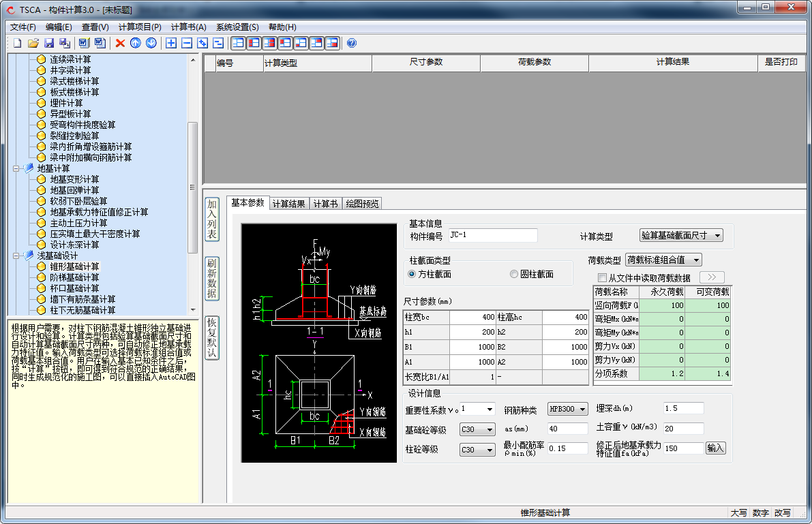Click the tree panel scroll-down arrow
Screen dimensions: 812x524
(193, 310)
